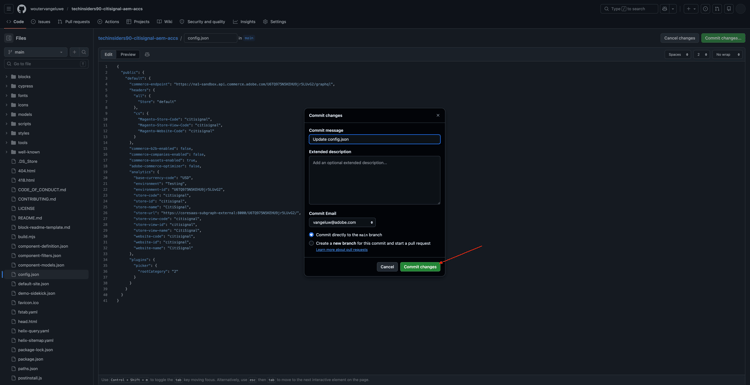Image resolution: width=750 pixels, height=385 pixels.
Task: Open Learn more about pull requests link
Action: pyautogui.click(x=342, y=250)
